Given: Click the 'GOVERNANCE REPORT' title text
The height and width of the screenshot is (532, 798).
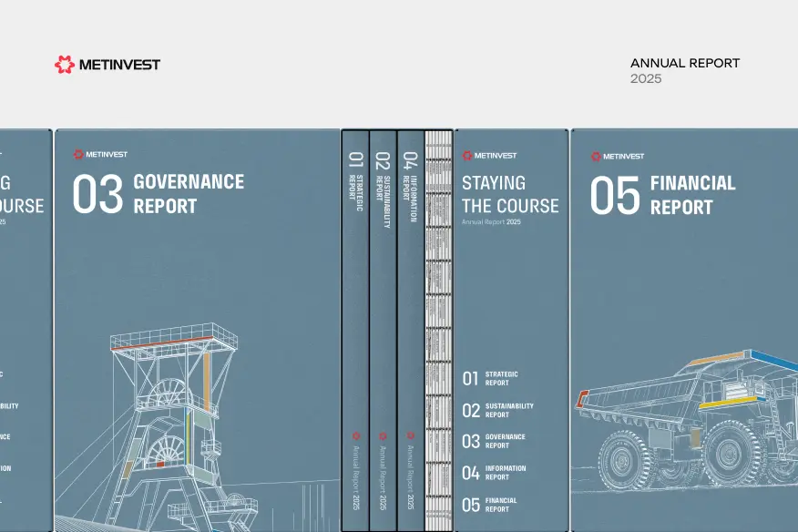Looking at the screenshot, I should [189, 194].
